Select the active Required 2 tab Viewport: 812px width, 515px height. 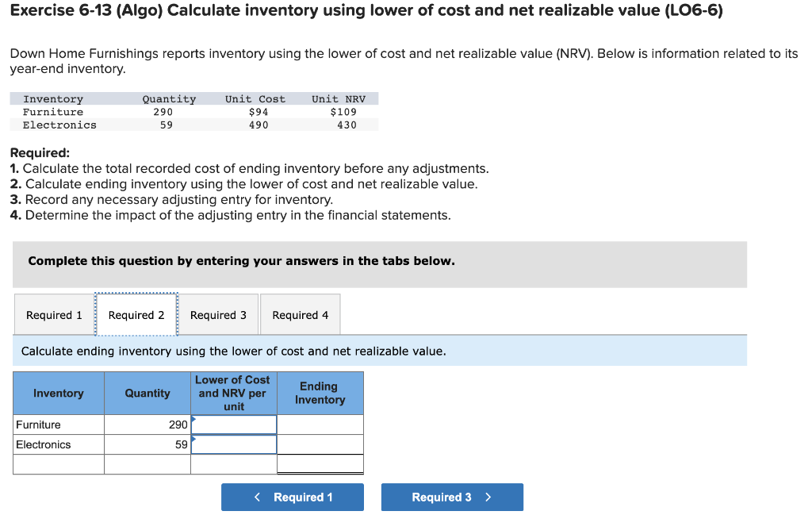click(136, 314)
